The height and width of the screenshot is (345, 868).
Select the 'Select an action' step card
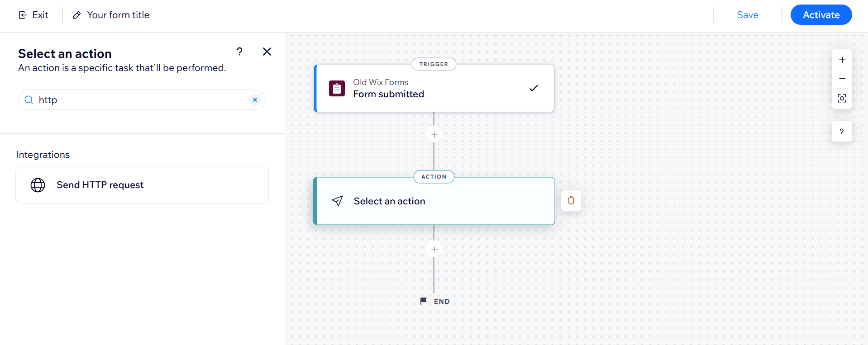pos(434,201)
